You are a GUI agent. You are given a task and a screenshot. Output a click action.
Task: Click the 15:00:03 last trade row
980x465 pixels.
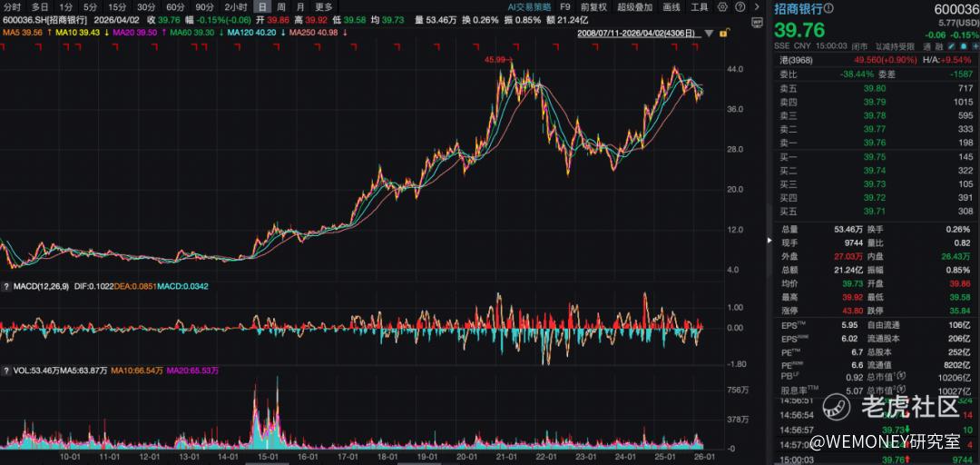click(x=875, y=460)
